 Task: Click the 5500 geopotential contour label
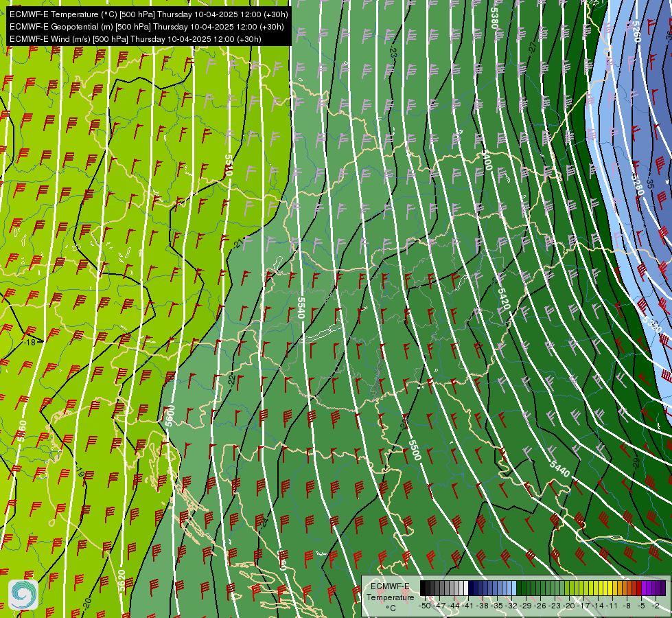[415, 450]
